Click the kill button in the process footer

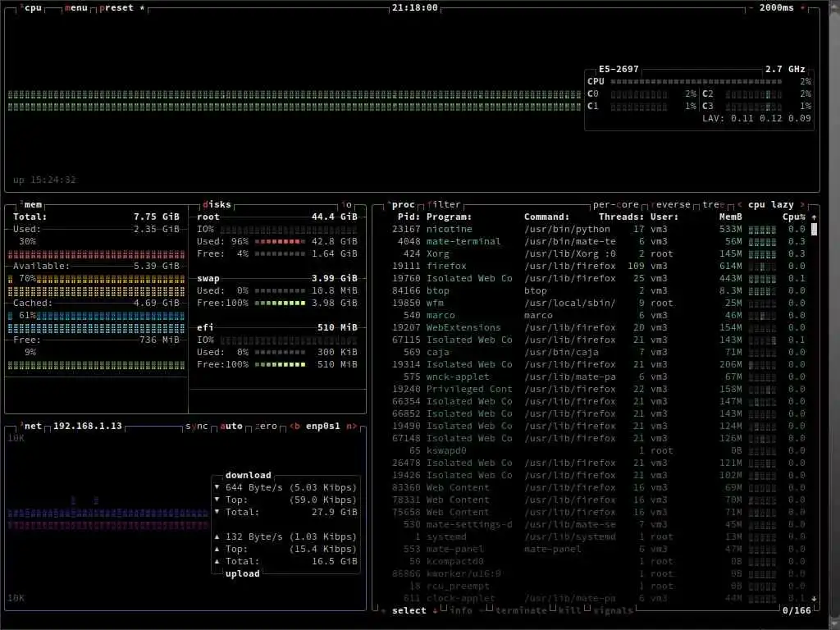pos(569,610)
